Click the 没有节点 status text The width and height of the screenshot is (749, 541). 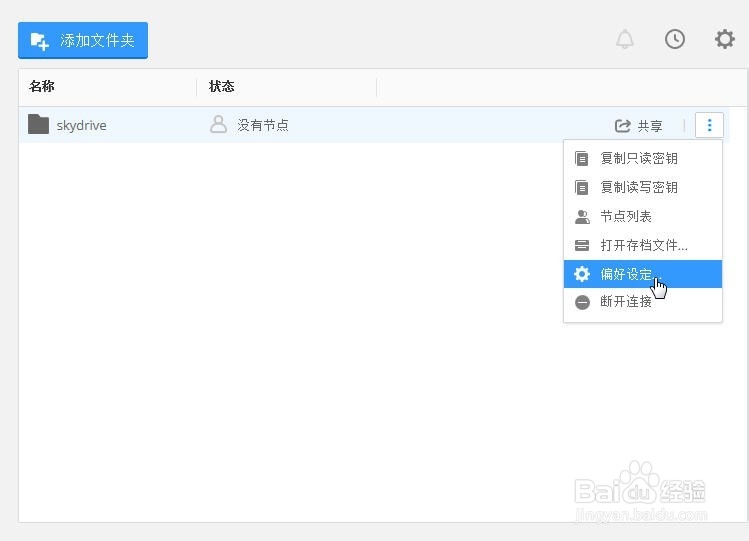[263, 126]
